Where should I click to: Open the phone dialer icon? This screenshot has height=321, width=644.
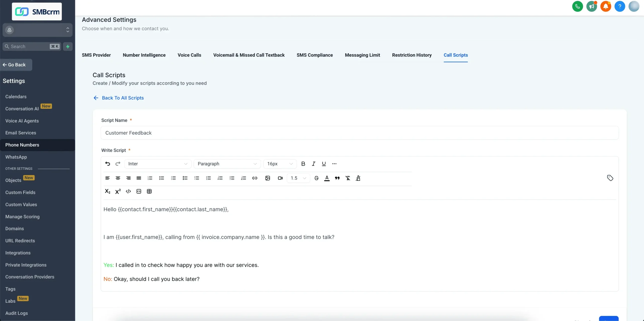(578, 6)
